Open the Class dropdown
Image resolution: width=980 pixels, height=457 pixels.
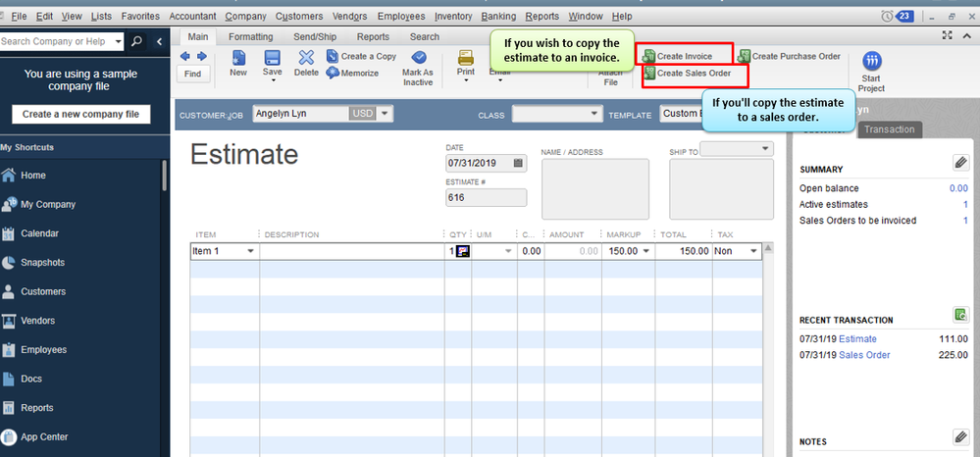(x=593, y=115)
